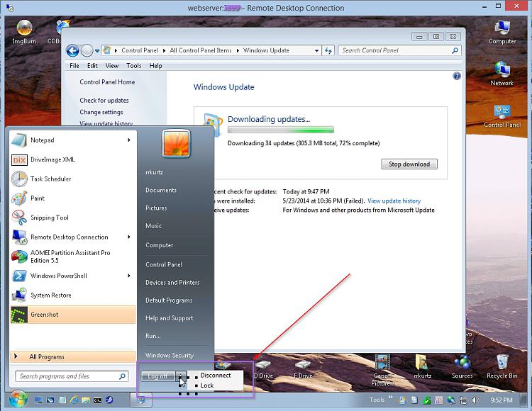Open the Control Panel desktop icon
This screenshot has height=411, width=532.
click(x=502, y=116)
